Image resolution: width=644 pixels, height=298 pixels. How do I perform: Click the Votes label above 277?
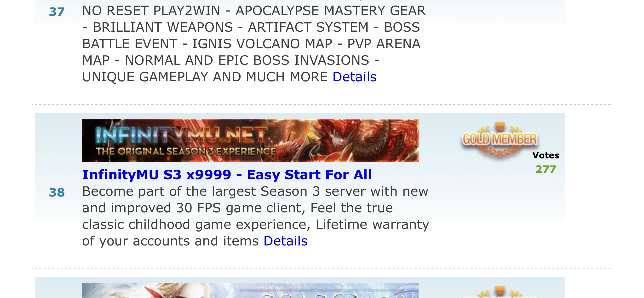(x=546, y=155)
